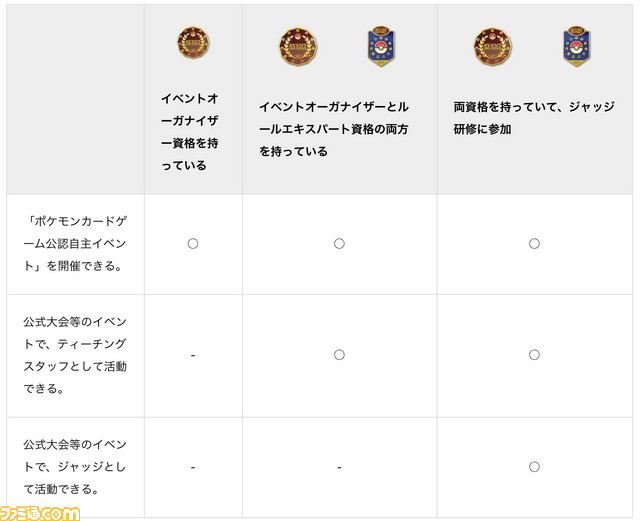Click the ファミ通.com watermark logo

coord(40,513)
